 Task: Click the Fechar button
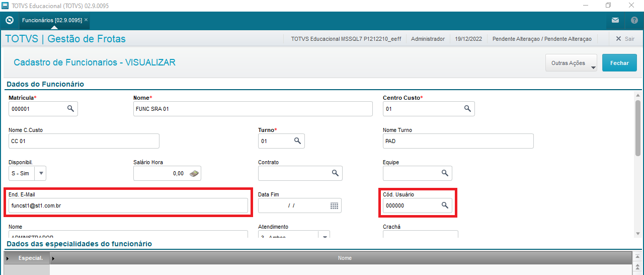coord(619,63)
